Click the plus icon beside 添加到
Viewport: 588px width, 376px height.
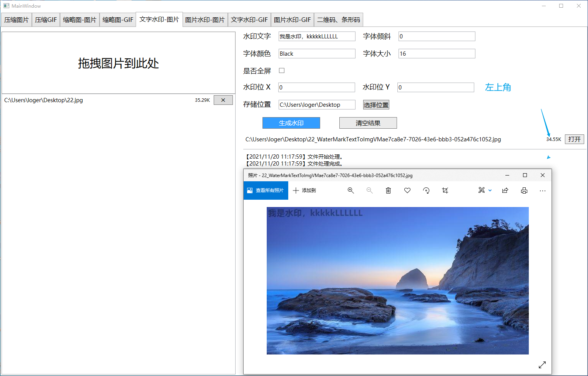(x=296, y=190)
